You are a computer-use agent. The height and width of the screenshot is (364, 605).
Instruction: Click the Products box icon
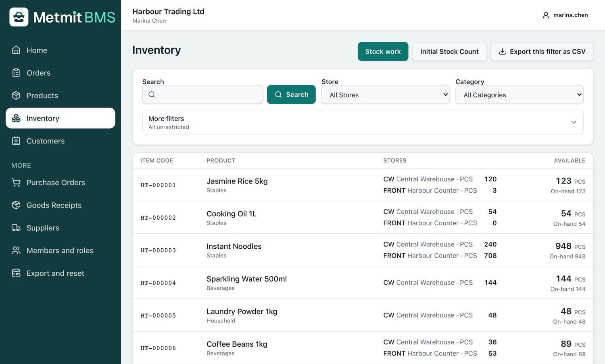pyautogui.click(x=16, y=95)
